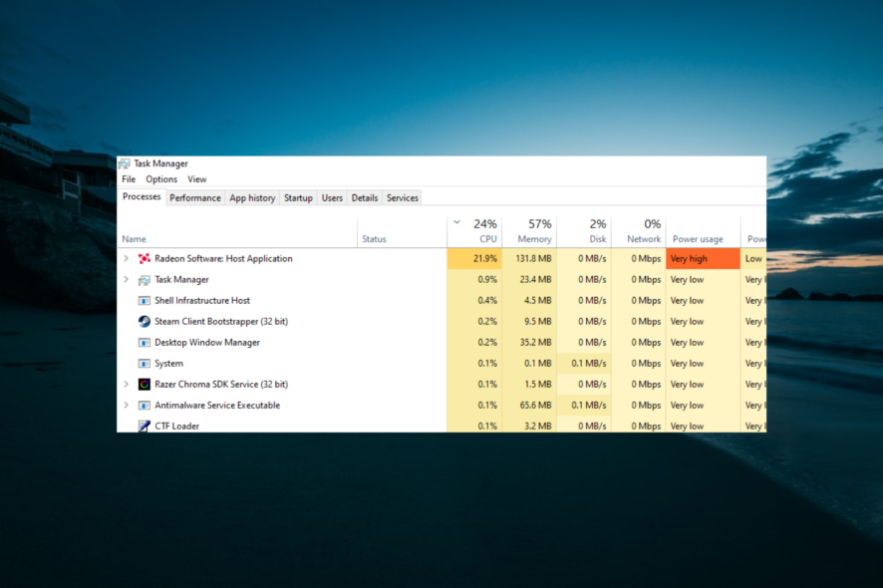Screen dimensions: 883x588
Task: Select the Task Manager process name
Action: (x=182, y=279)
